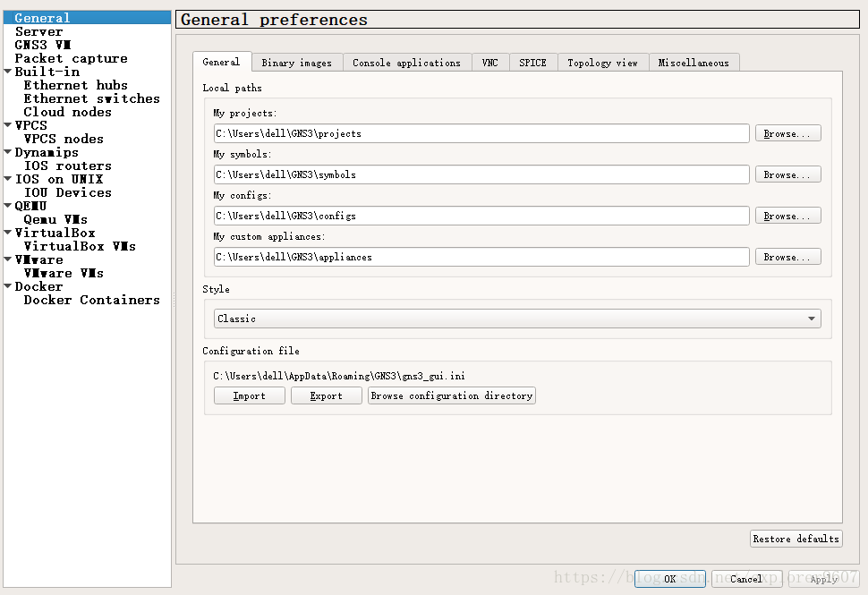
Task: Open the Server preferences page
Action: pyautogui.click(x=38, y=31)
